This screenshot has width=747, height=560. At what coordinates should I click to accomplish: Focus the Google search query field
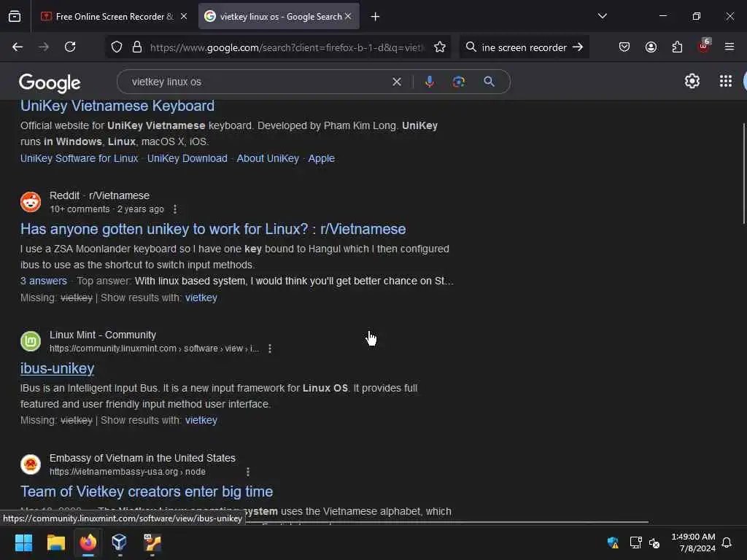[258, 82]
